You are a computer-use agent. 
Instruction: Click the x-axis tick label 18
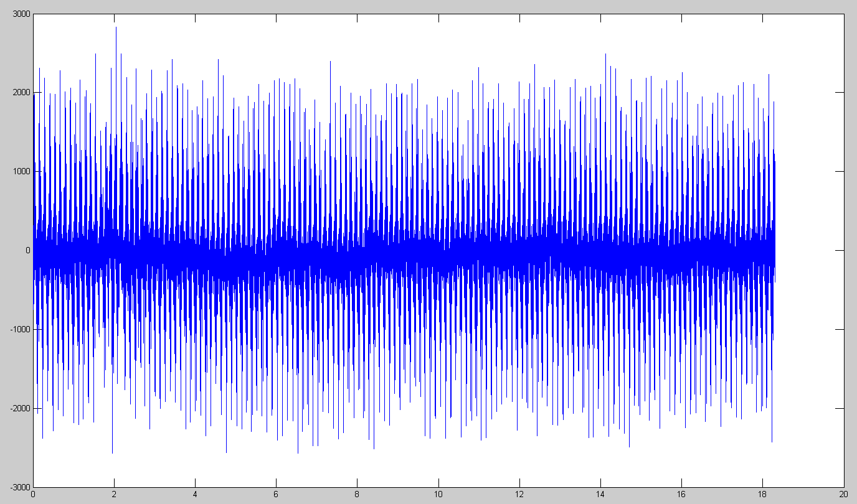[762, 495]
